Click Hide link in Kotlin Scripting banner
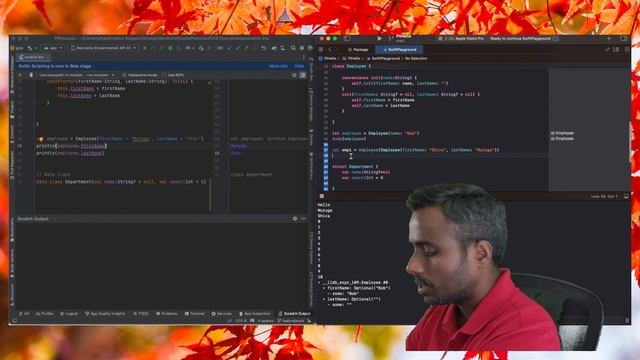Viewport: 640px width, 360px height. [x=299, y=66]
